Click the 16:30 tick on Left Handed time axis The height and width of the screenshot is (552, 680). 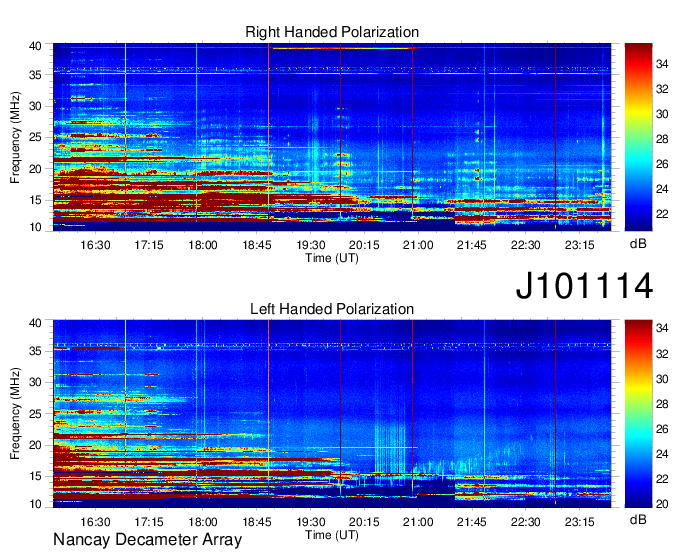coord(95,522)
